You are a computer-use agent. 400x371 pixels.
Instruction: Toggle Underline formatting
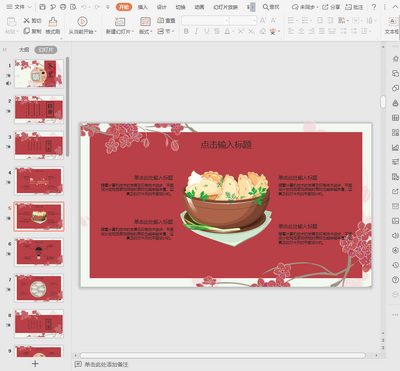pyautogui.click(x=207, y=31)
